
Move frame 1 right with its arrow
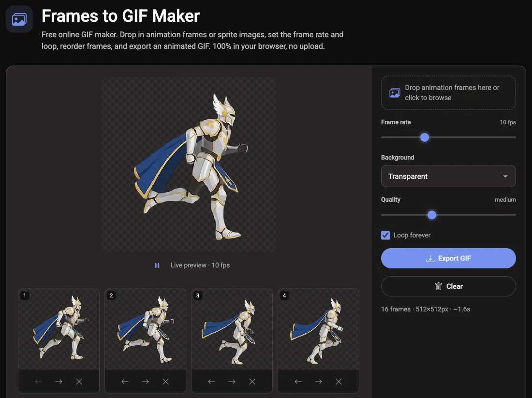59,382
